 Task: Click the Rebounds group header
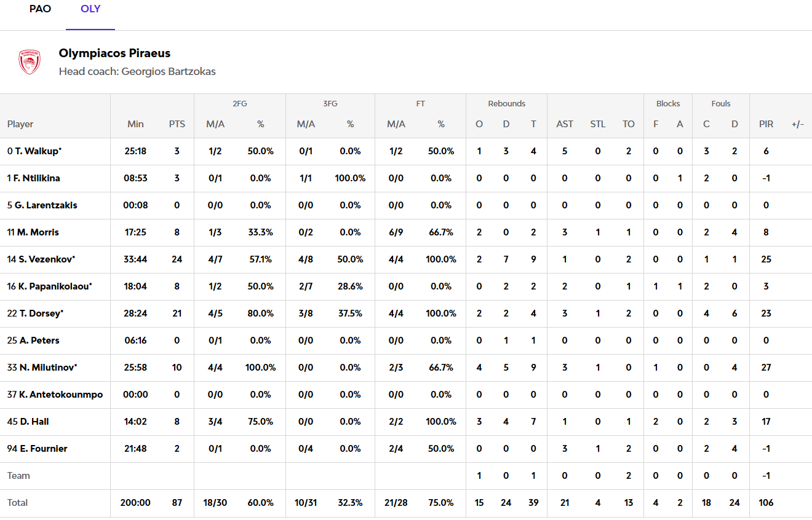click(x=507, y=104)
